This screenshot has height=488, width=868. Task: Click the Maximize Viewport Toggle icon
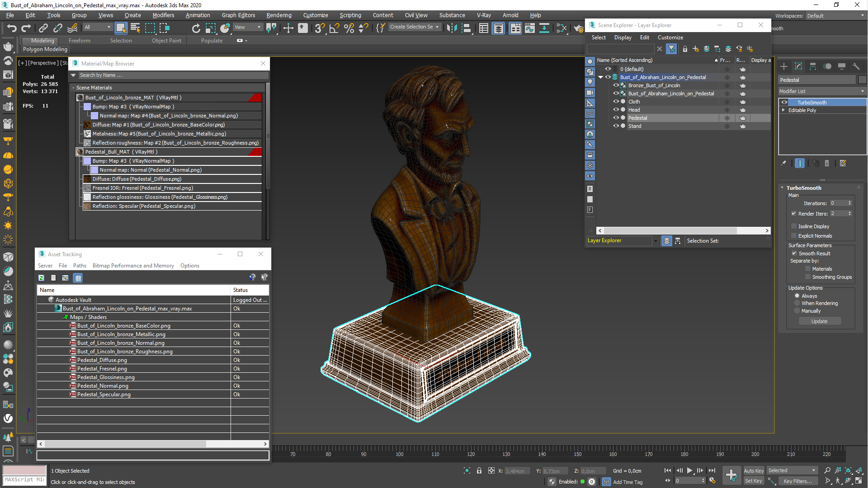(859, 481)
